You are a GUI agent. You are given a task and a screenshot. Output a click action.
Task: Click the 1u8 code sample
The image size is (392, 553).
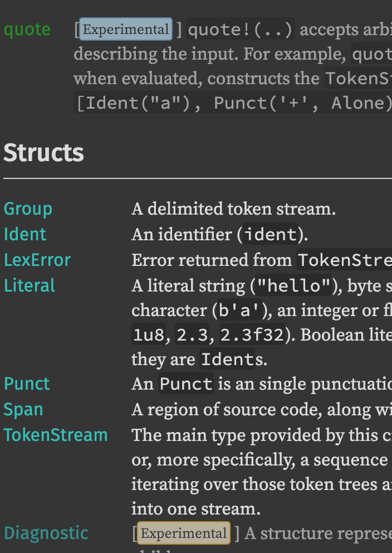click(149, 334)
